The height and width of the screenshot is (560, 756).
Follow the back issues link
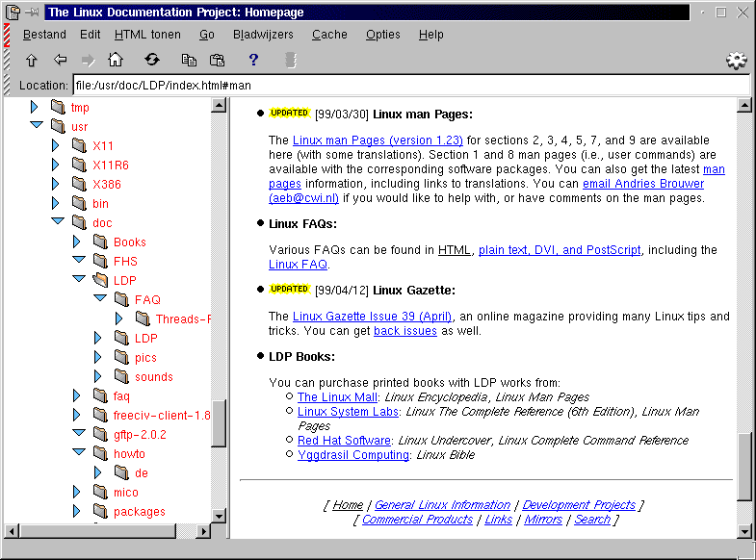(405, 331)
